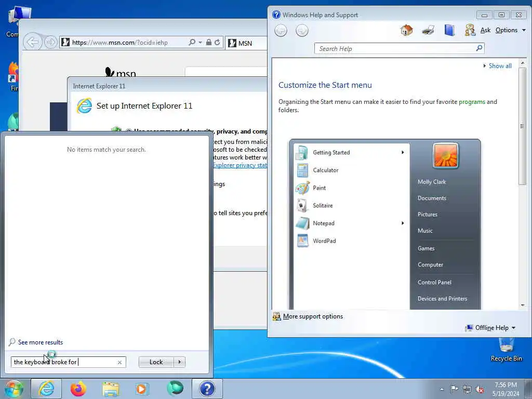Open Windows Explorer folder taskbar icon
Image resolution: width=532 pixels, height=399 pixels.
point(111,389)
